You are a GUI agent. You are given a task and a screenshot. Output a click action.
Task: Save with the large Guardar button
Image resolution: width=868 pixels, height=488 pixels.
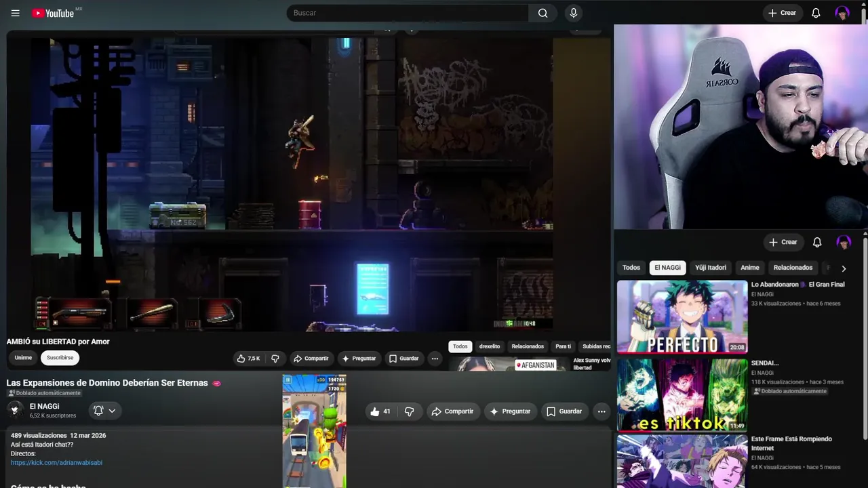tap(564, 411)
